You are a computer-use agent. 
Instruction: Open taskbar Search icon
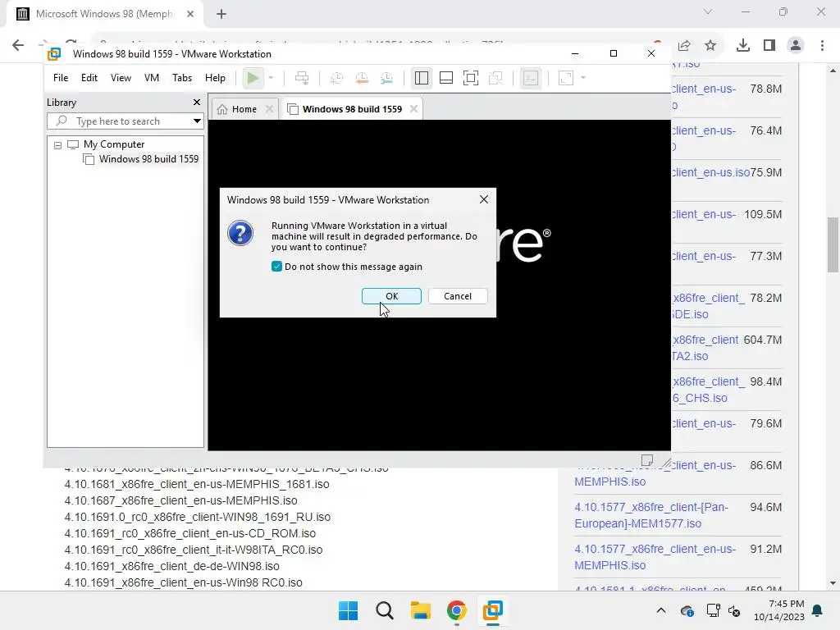384,610
